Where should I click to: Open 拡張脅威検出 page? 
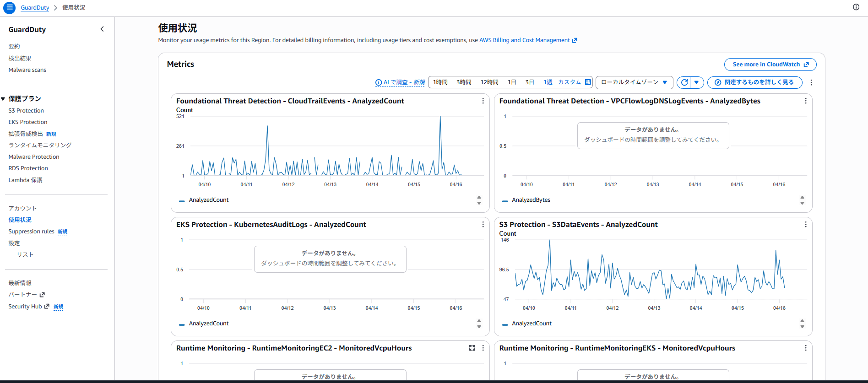click(x=26, y=134)
